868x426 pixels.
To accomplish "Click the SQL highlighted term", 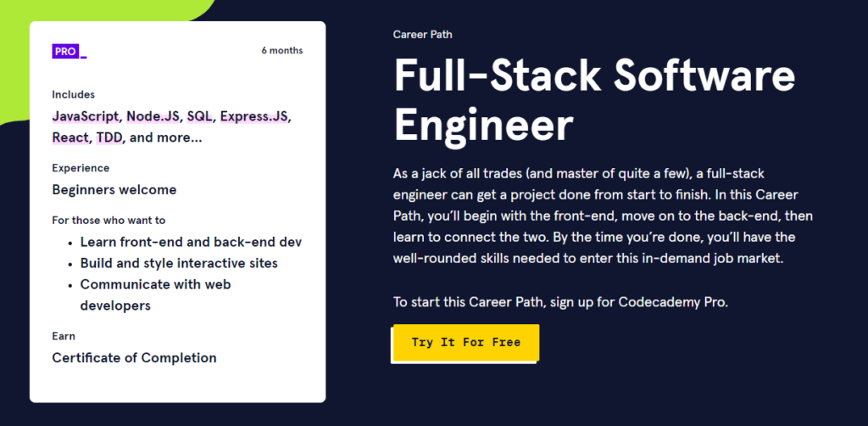I will coord(199,116).
